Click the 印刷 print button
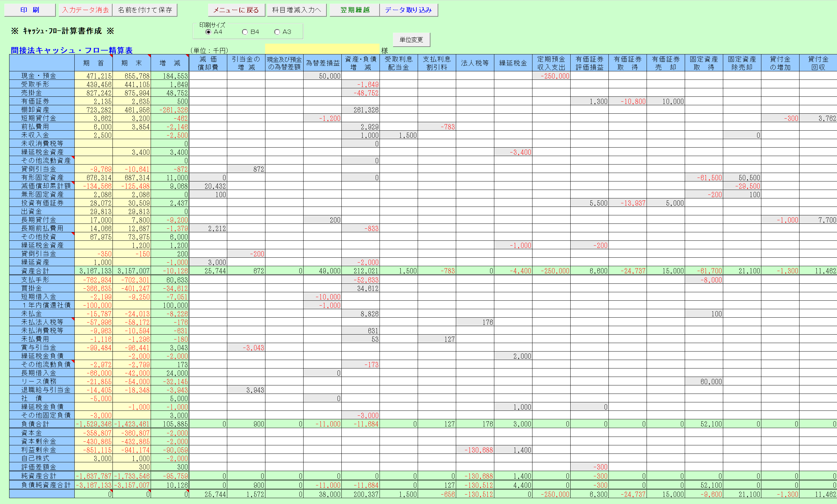Image resolution: width=837 pixels, height=504 pixels. (30, 10)
